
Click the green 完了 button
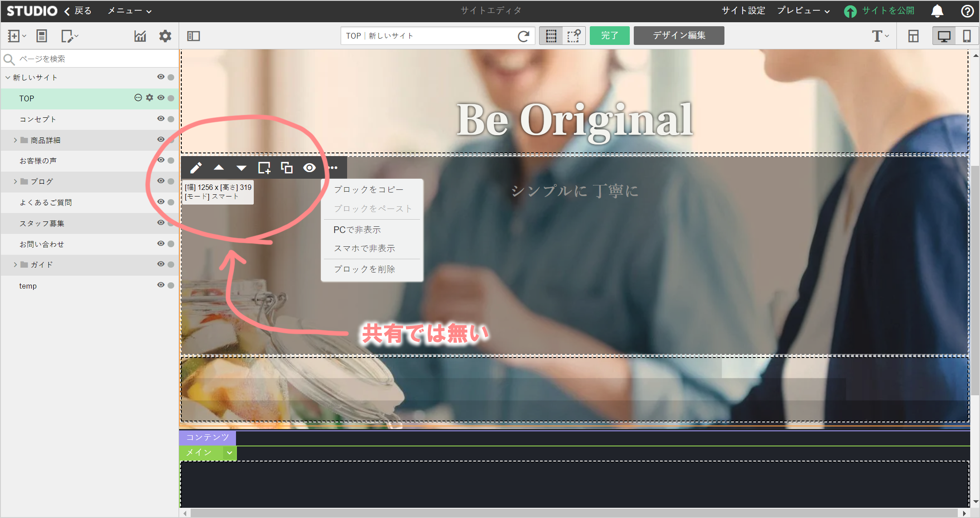click(609, 36)
